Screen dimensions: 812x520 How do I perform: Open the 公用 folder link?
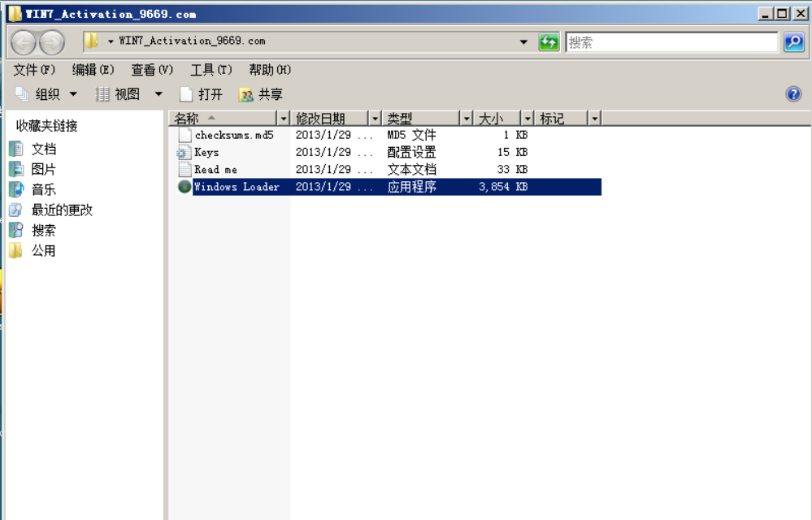44,250
